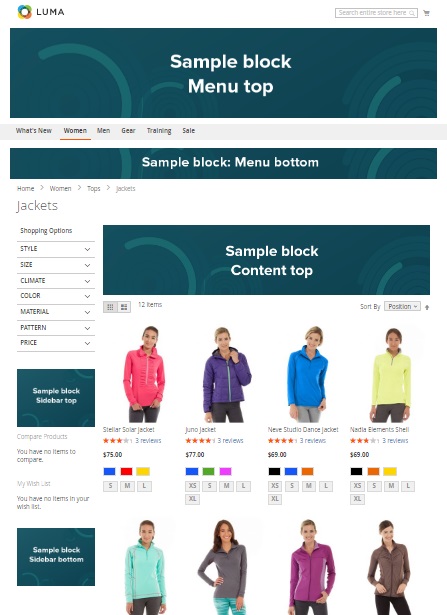Viewport: 447px width, 615px height.
Task: Open the shopping cart icon
Action: click(427, 13)
